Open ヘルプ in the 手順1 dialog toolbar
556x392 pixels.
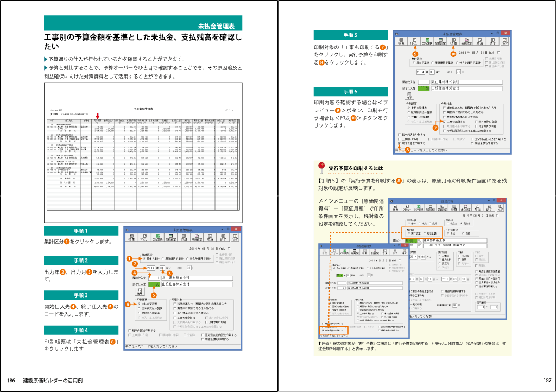tap(235, 237)
